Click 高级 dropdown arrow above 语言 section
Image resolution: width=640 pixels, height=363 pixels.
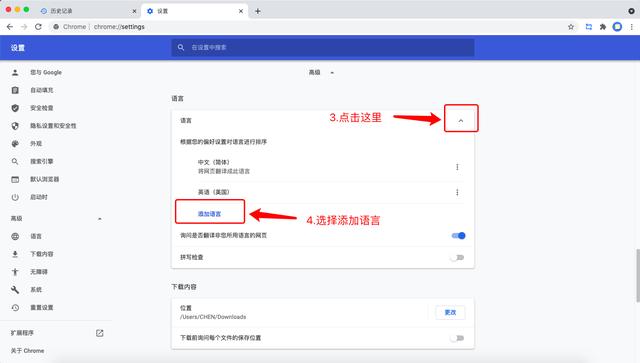[x=332, y=73]
